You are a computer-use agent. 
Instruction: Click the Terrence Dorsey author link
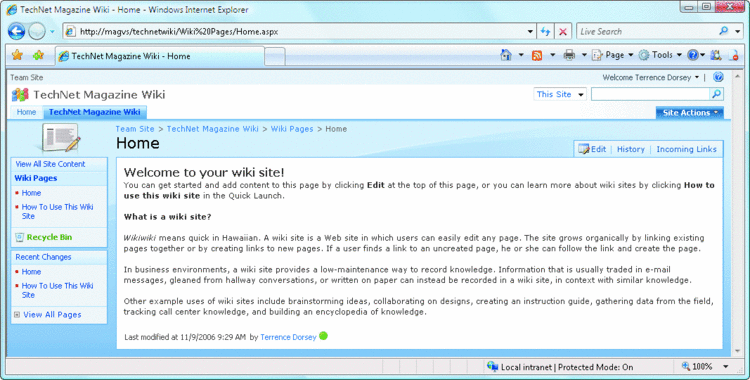coord(288,337)
